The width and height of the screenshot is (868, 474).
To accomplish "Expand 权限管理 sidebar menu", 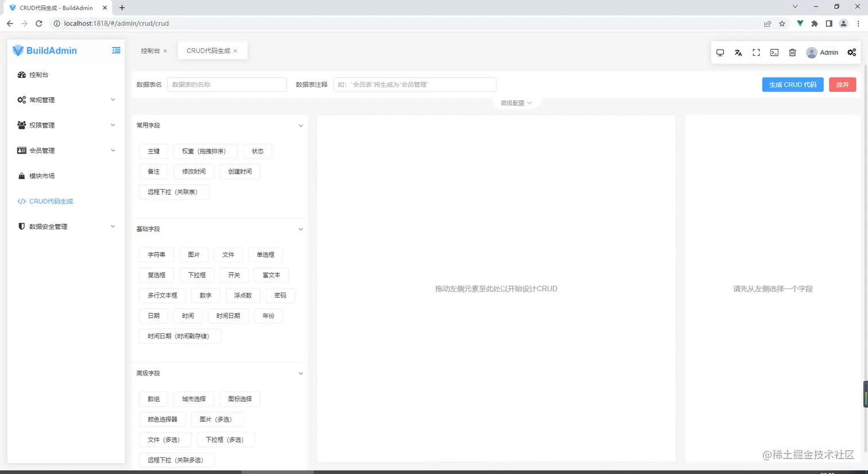I will pyautogui.click(x=66, y=125).
